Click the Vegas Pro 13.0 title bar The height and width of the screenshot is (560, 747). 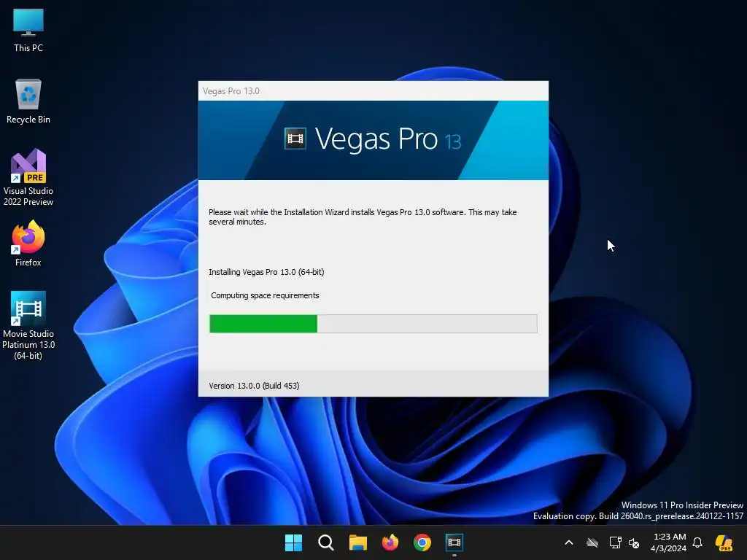(x=373, y=91)
